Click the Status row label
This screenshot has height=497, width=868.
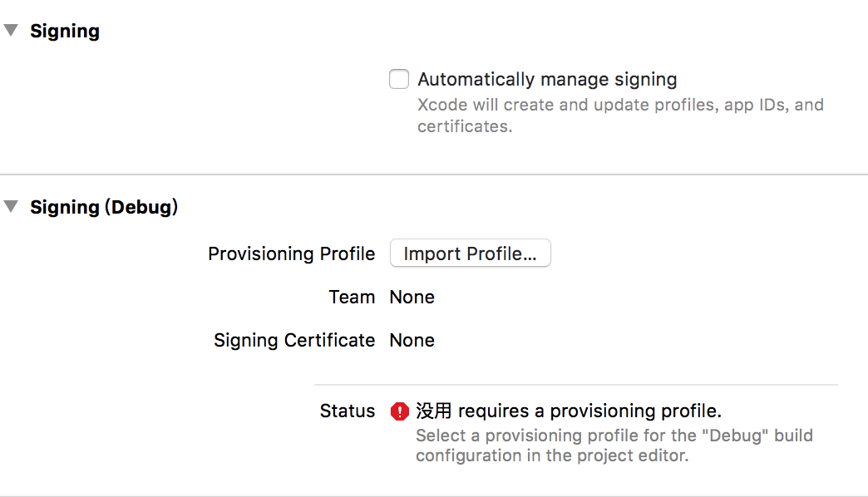point(348,411)
